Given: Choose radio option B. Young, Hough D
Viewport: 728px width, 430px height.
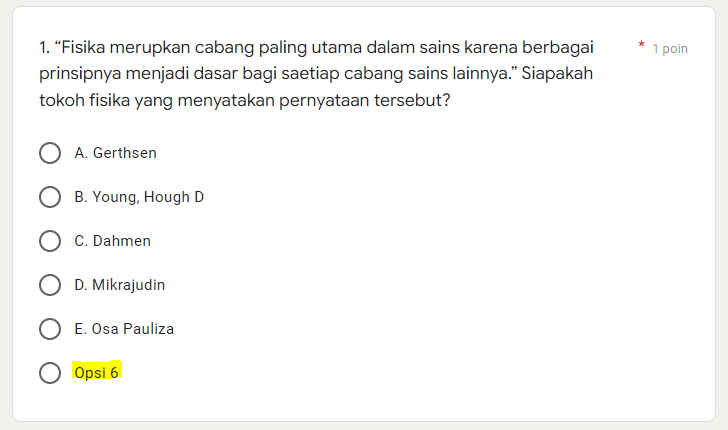Looking at the screenshot, I should [50, 197].
